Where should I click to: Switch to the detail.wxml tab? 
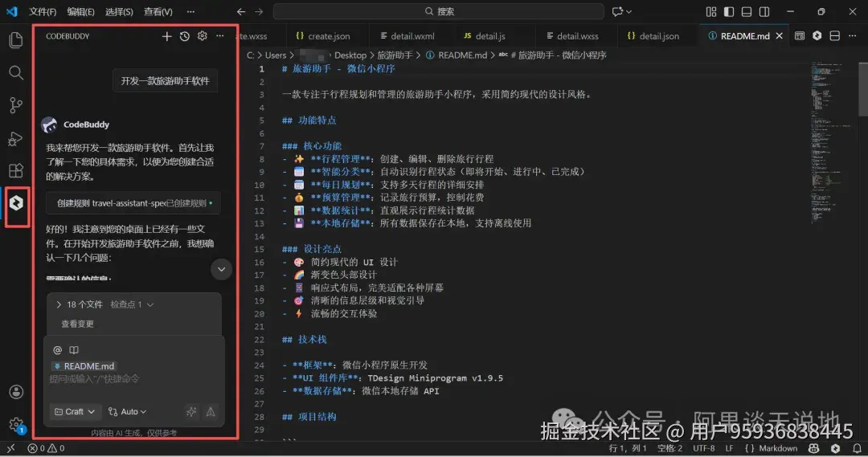411,36
